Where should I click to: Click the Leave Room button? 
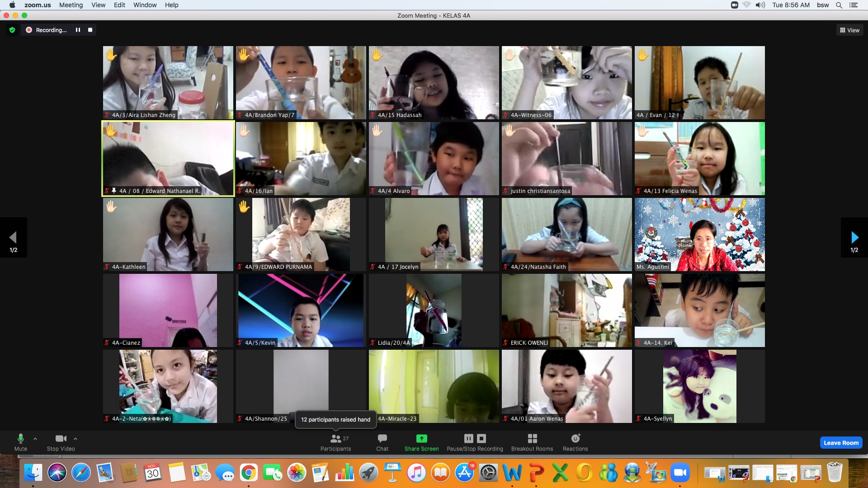coord(841,443)
